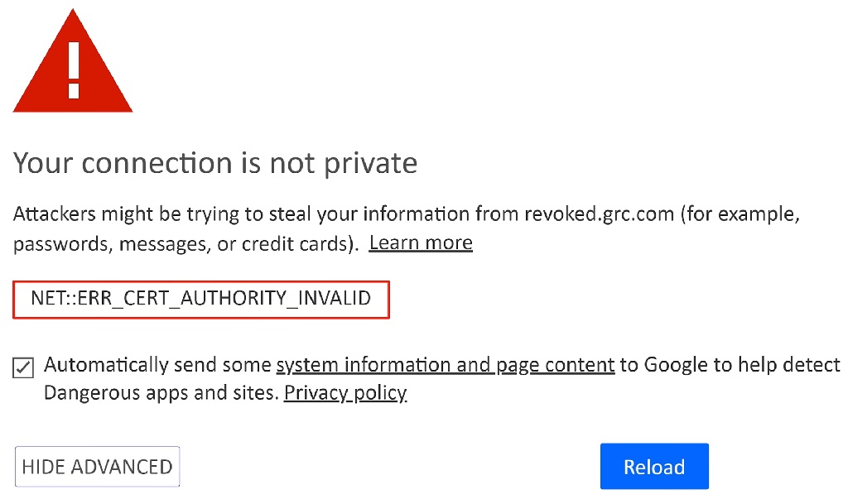This screenshot has width=848, height=504.
Task: Click the Dangerous apps and sites text
Action: [161, 393]
